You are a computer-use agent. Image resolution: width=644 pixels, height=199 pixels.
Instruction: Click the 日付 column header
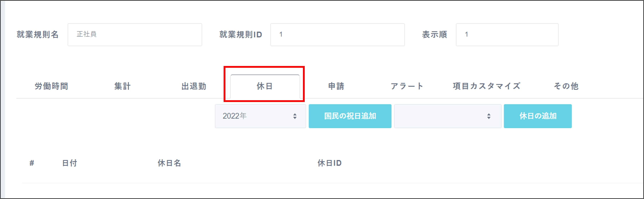(x=69, y=163)
